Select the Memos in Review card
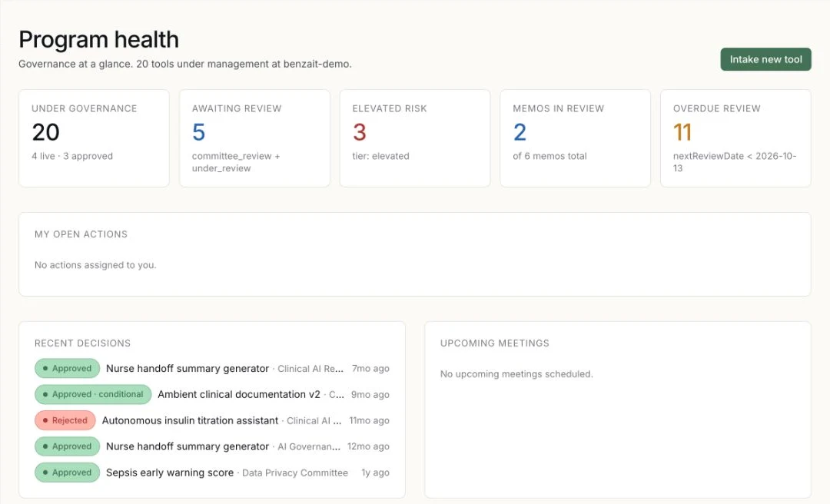 [x=576, y=138]
